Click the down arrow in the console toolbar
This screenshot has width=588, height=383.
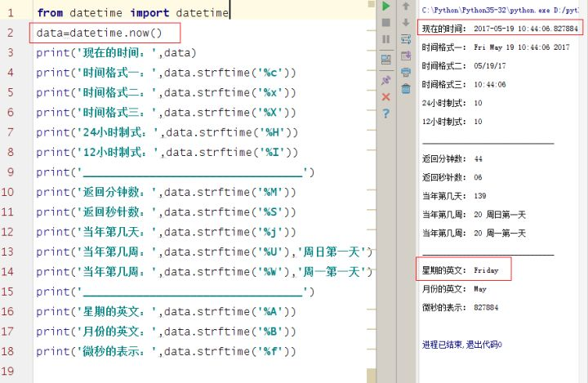[x=406, y=23]
